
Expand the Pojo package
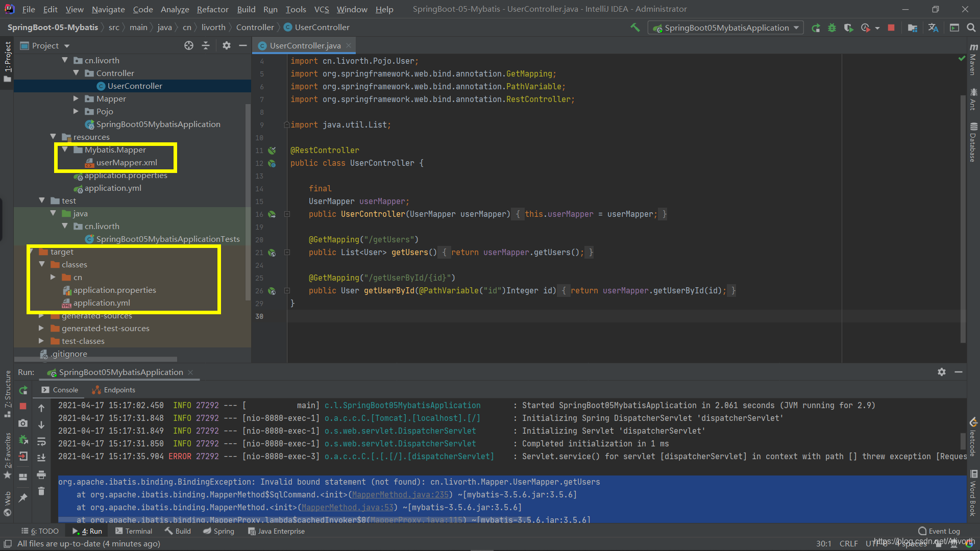[x=76, y=111]
